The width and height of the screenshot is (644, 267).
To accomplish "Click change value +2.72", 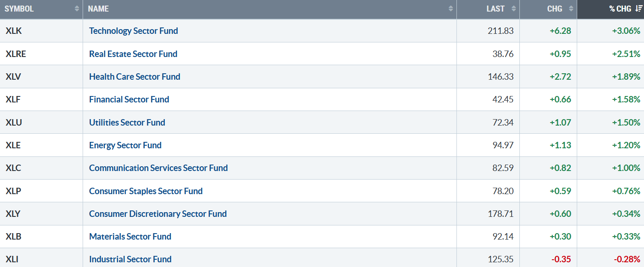I will [x=561, y=77].
